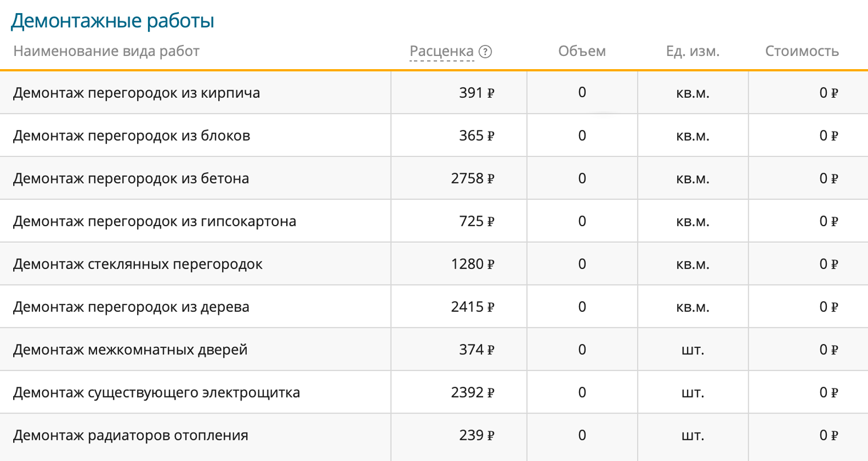Image resolution: width=868 pixels, height=461 pixels.
Task: Click шт. unit for радиаторов отопления row
Action: pyautogui.click(x=692, y=435)
